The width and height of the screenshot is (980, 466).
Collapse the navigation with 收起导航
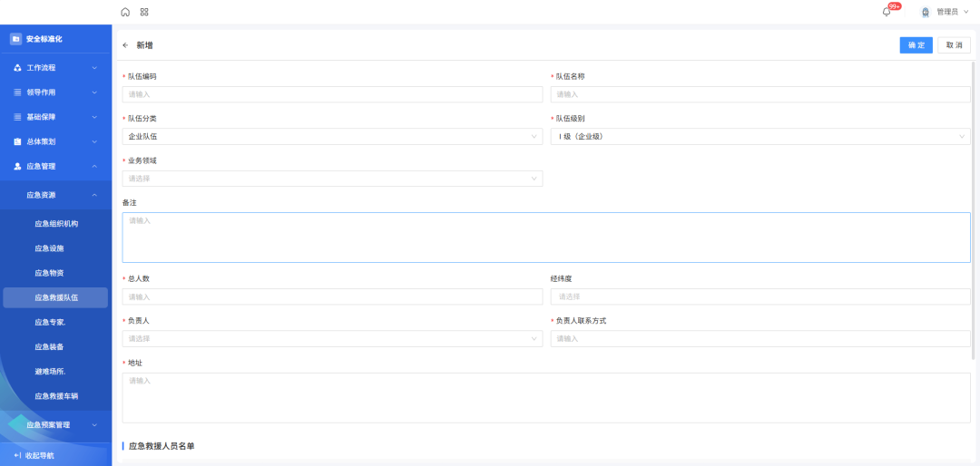point(34,455)
